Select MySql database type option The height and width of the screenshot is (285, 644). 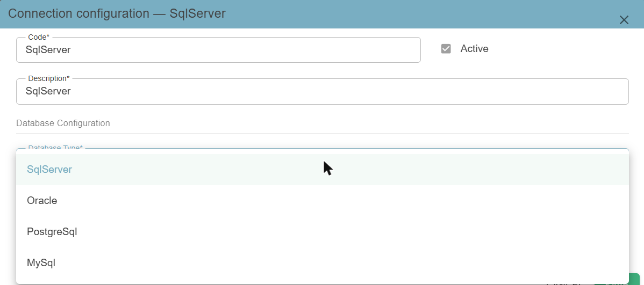coord(323,263)
